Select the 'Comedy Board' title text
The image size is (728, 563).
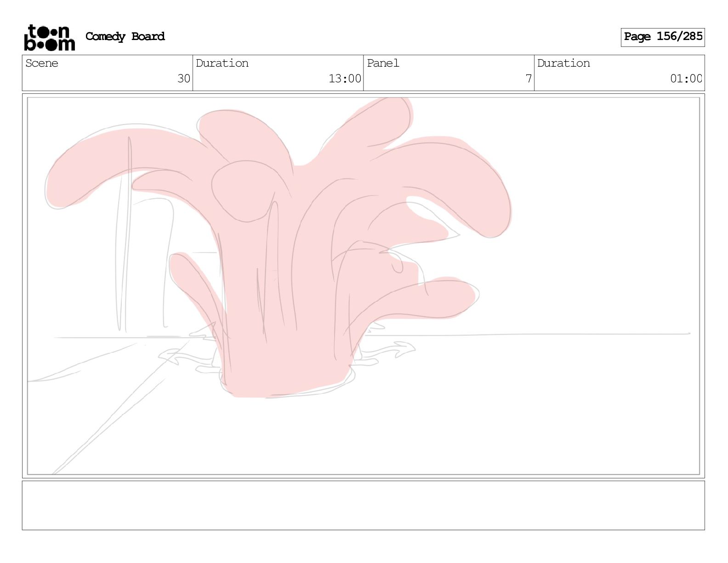coord(125,36)
